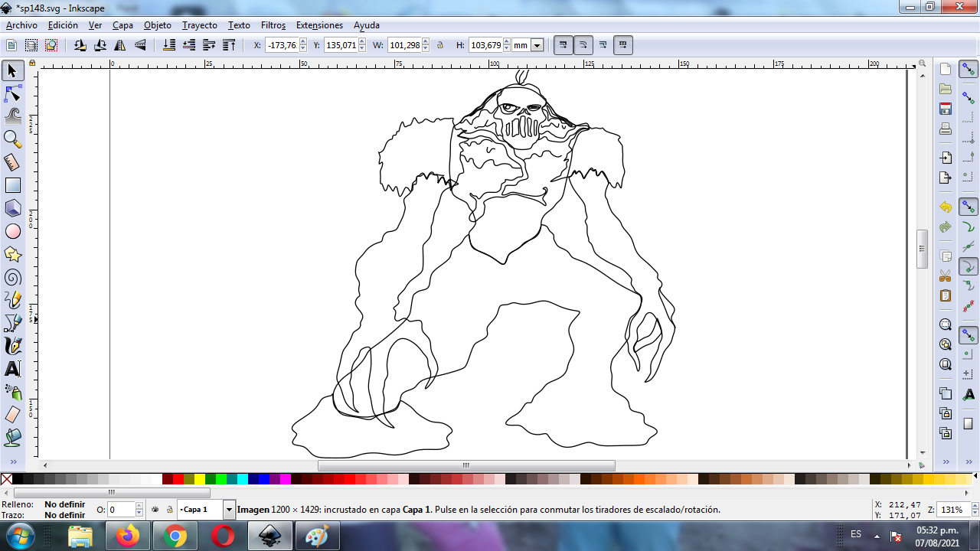Select the Star polygon tool

12,254
